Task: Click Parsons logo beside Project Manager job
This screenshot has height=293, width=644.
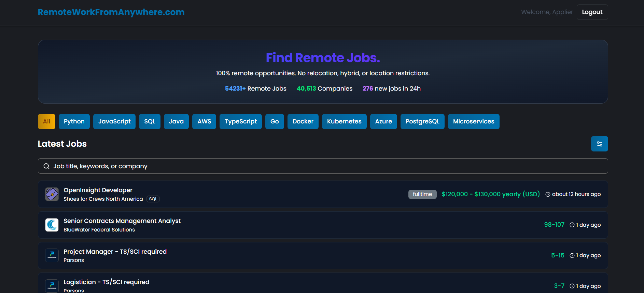Action: point(52,255)
